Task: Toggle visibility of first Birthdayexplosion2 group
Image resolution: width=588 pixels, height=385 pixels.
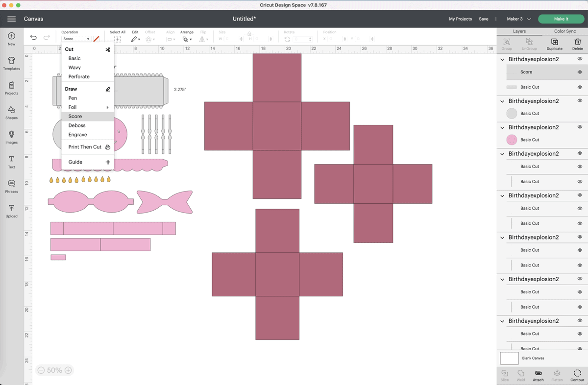Action: coord(580,59)
